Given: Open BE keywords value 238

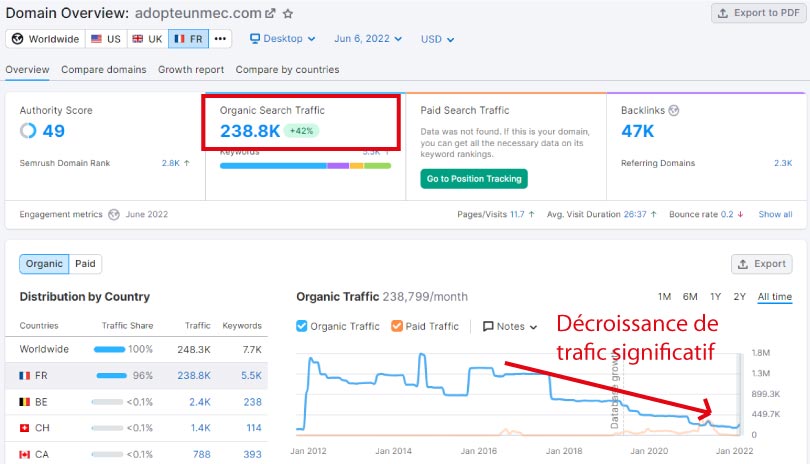Looking at the screenshot, I should pos(253,402).
